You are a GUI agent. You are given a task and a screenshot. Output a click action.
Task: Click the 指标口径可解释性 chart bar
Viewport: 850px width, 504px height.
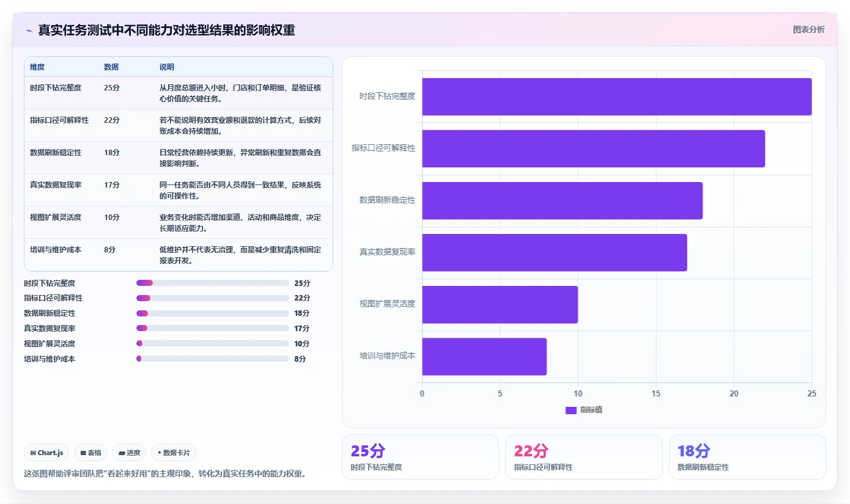[593, 148]
